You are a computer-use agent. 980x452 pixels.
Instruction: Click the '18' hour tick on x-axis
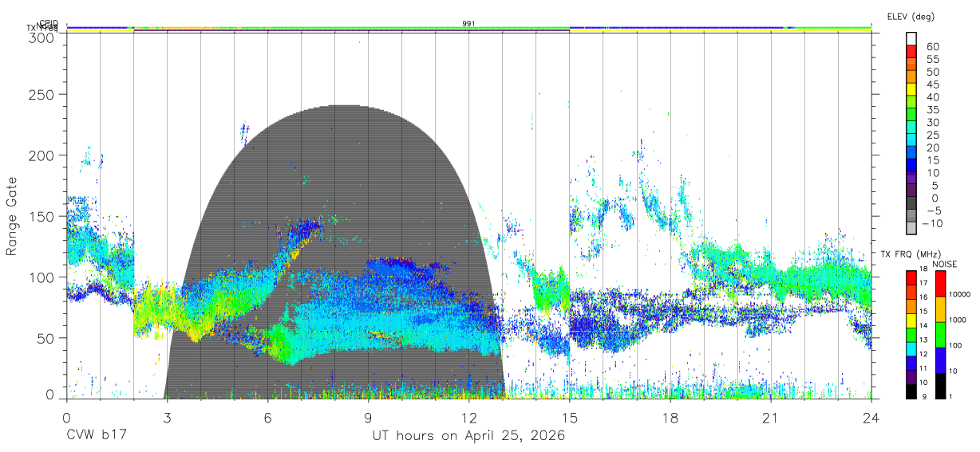670,418
